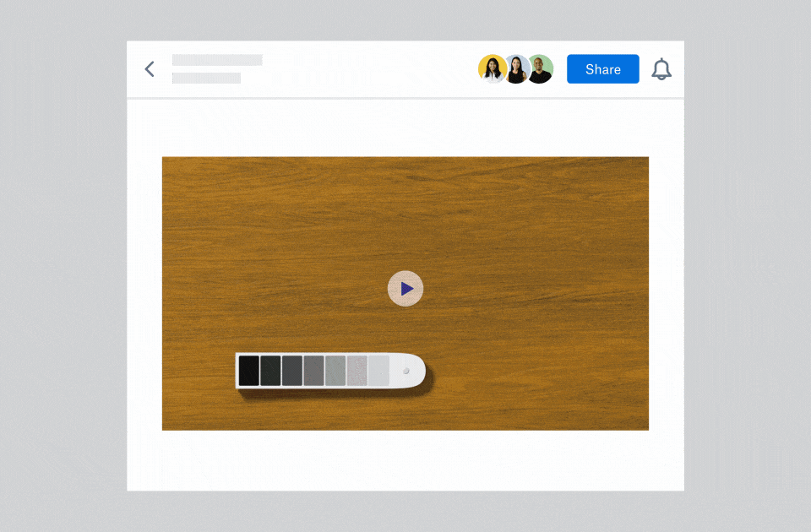The width and height of the screenshot is (811, 532).
Task: Click the middle gray swatch
Action: point(313,371)
